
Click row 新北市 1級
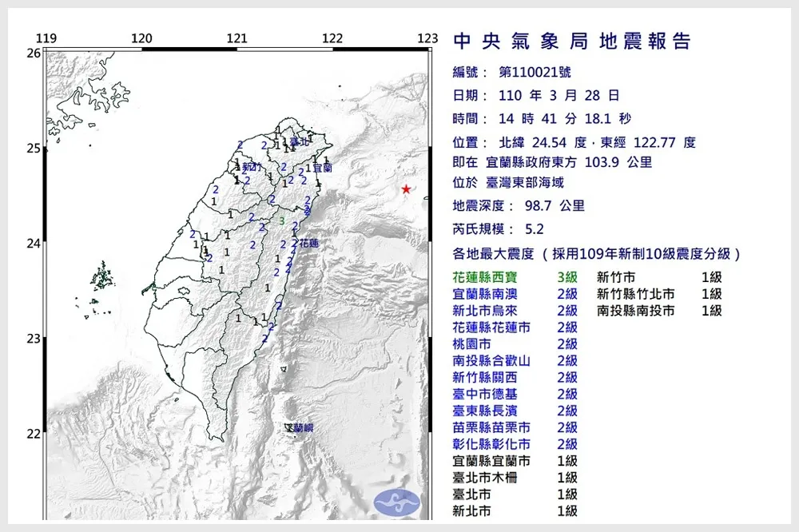[x=515, y=511]
